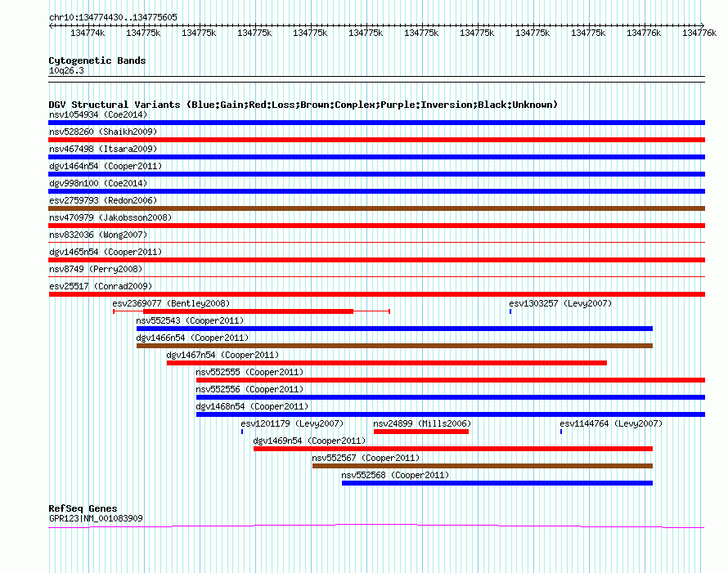Open dgv1465n54 (Cooper2011) label
This screenshot has height=573, width=728.
(x=106, y=252)
